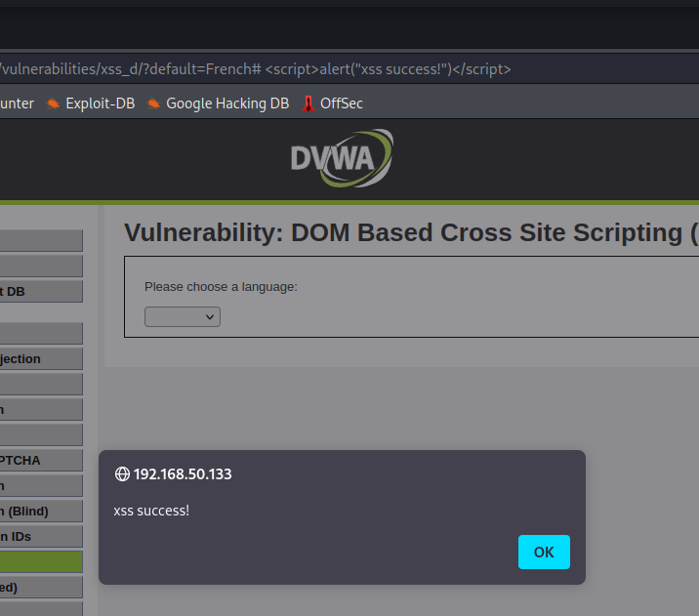Open the bookmark ending in 'unter'
Screen dimensions: 699x616
coord(17,103)
